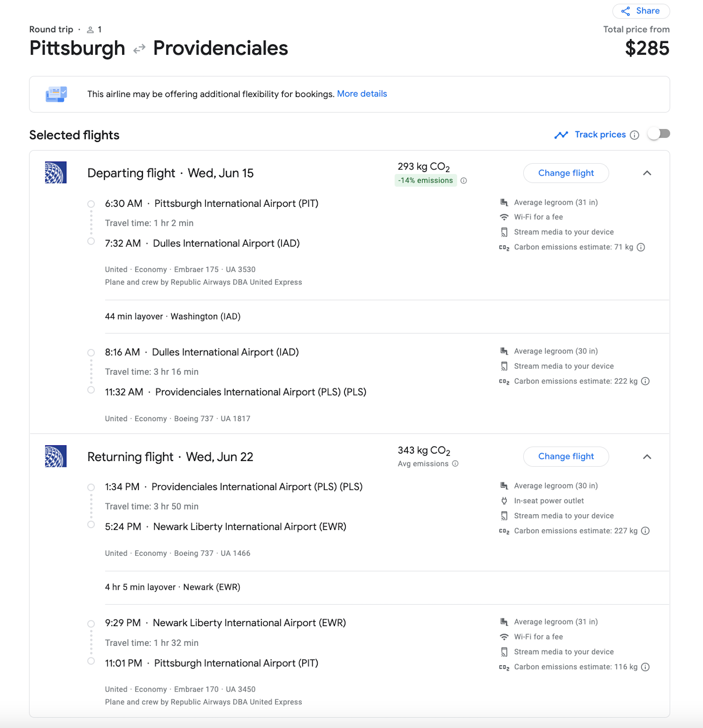Click the info icon next to -14% emissions badge
Viewport: 703px width, 728px height.
464,180
